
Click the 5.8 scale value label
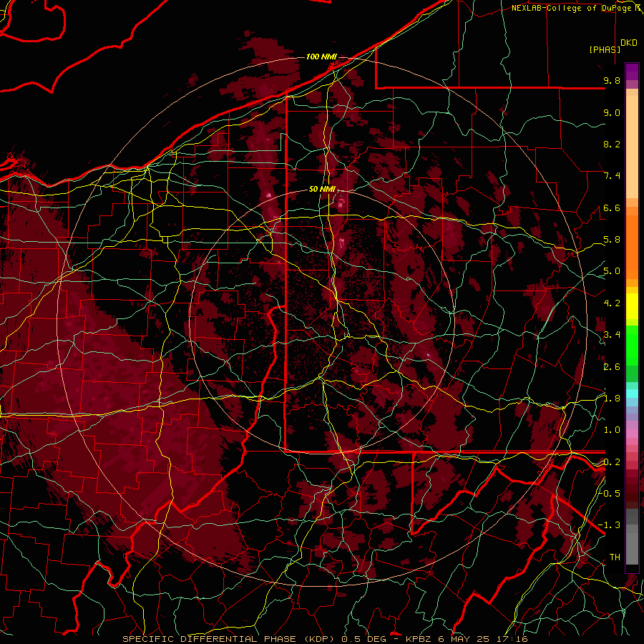[x=612, y=240]
